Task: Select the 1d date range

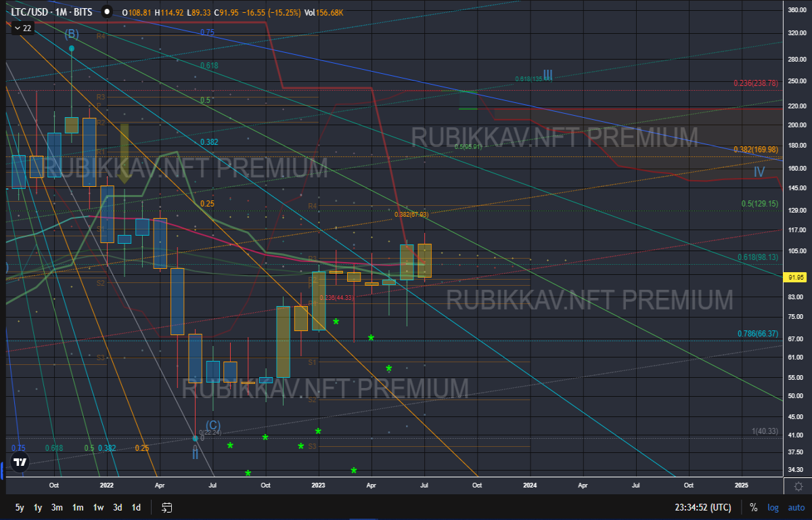Action: pyautogui.click(x=136, y=507)
